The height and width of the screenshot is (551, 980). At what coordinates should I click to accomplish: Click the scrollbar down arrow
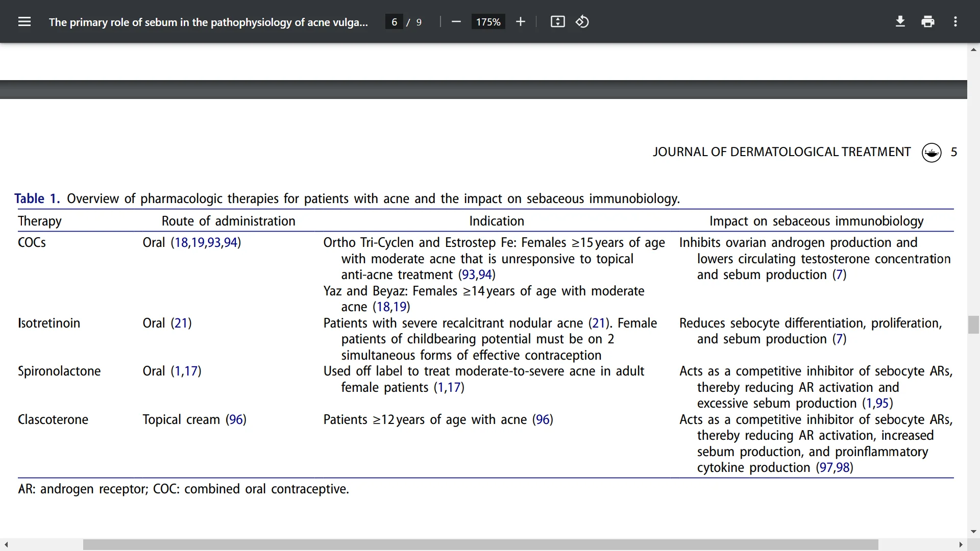pyautogui.click(x=973, y=532)
